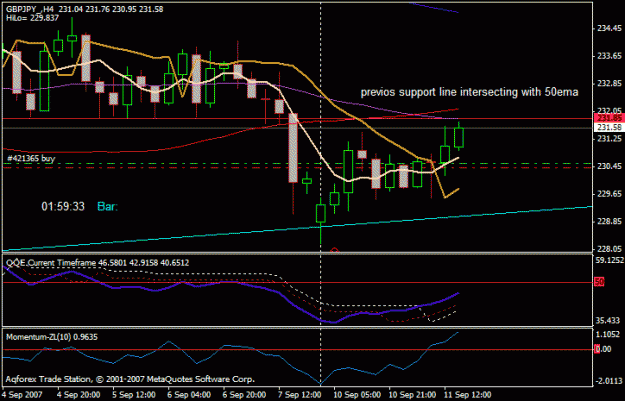625x401 pixels.
Task: Click the '10 Sep 21:00' time axis label
Action: point(412,395)
